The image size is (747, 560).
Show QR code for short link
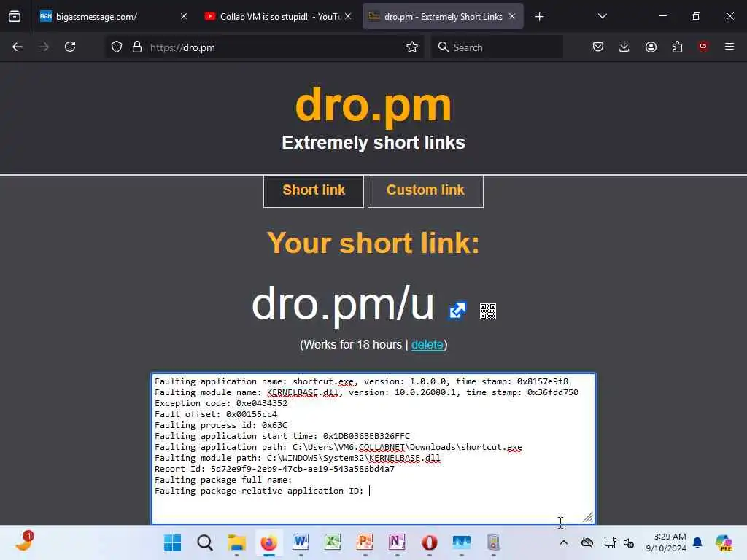click(488, 311)
